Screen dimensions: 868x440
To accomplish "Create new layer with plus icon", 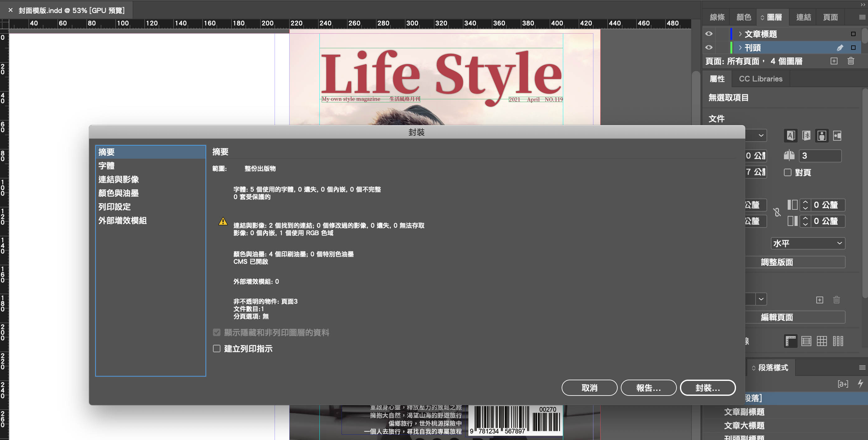I will click(x=834, y=61).
